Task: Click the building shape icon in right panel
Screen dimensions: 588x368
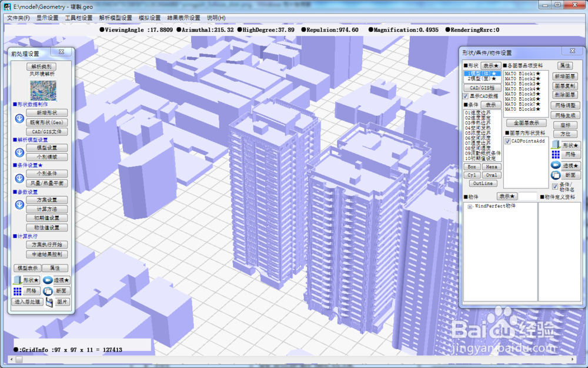Action: [x=556, y=145]
